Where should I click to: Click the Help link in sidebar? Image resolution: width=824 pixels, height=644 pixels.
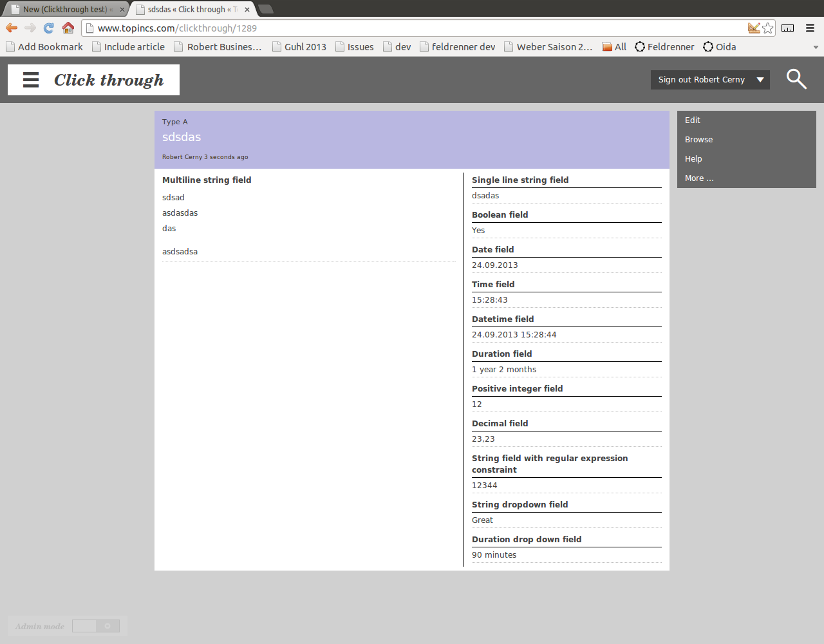(693, 159)
